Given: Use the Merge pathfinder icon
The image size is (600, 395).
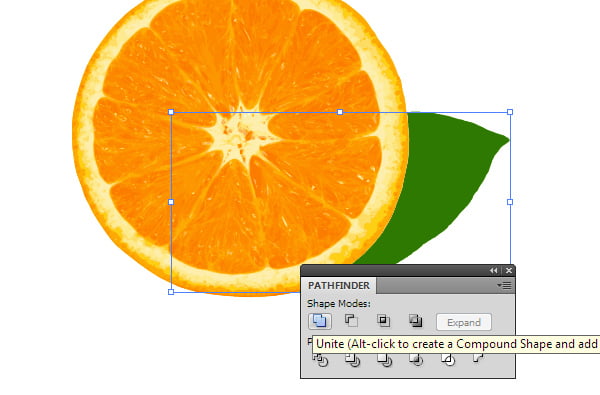Looking at the screenshot, I should [x=384, y=360].
